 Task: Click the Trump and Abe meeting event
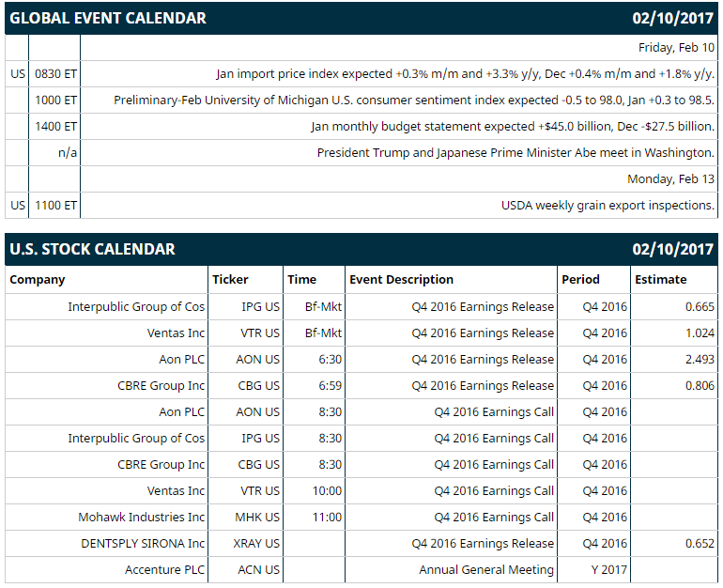pyautogui.click(x=515, y=153)
